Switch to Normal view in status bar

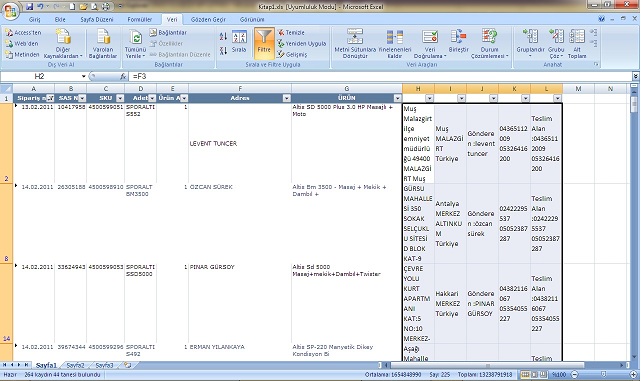point(525,374)
